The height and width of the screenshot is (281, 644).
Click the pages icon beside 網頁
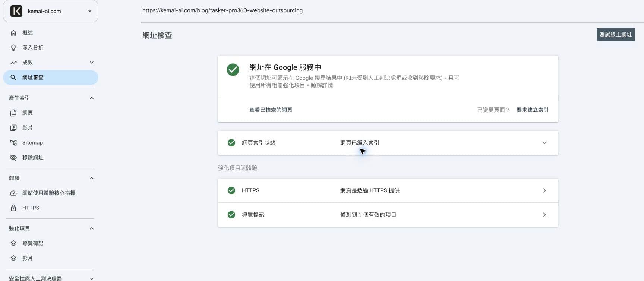pos(13,113)
